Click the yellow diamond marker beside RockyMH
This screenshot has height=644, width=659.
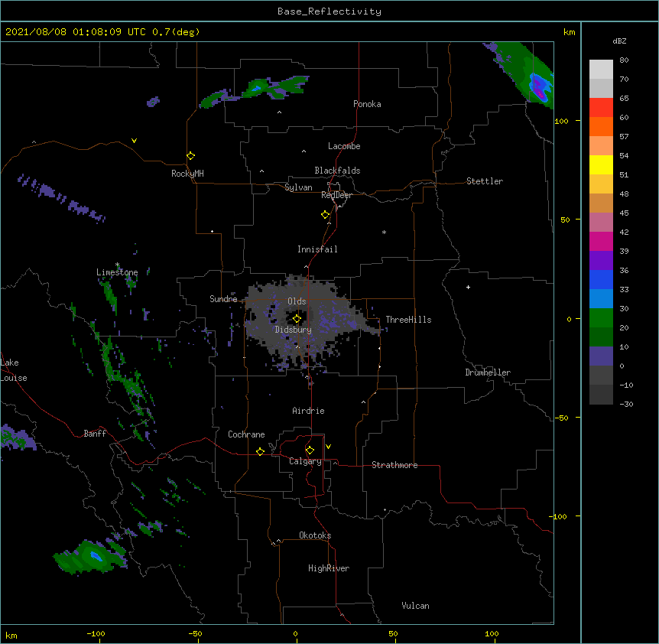tap(191, 156)
